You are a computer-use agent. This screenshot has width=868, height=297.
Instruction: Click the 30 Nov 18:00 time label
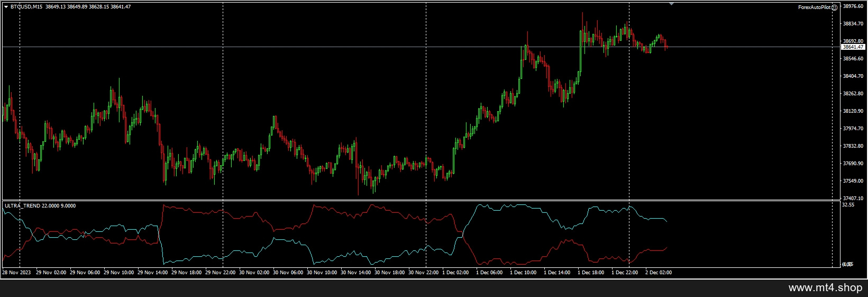(389, 273)
